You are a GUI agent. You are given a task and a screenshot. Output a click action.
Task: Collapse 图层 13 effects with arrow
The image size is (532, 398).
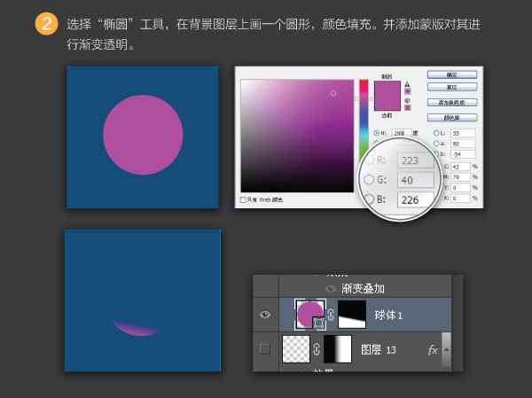(445, 349)
